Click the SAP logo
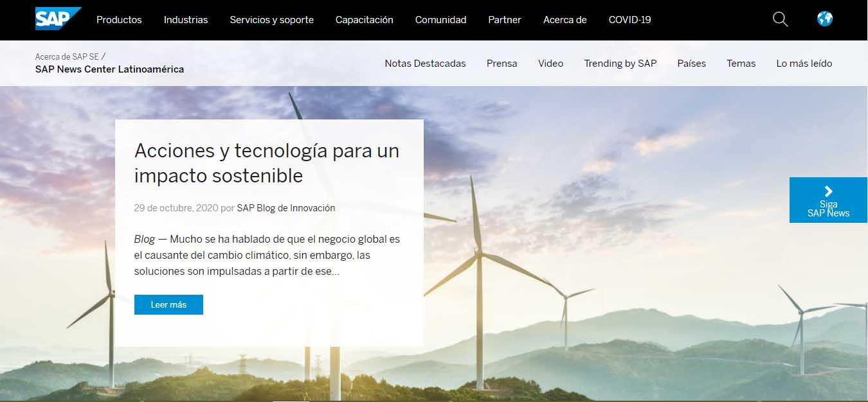 59,19
